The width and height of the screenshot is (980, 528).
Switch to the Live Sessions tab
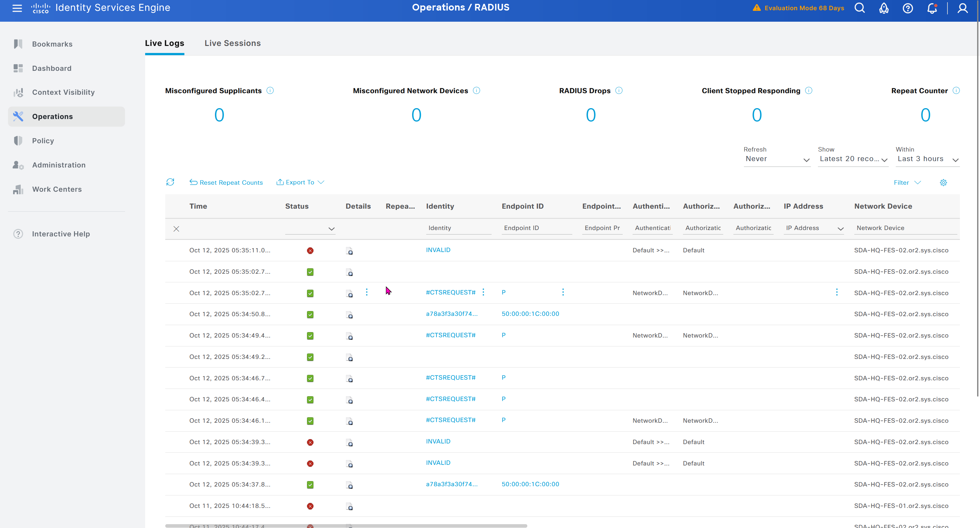click(233, 43)
